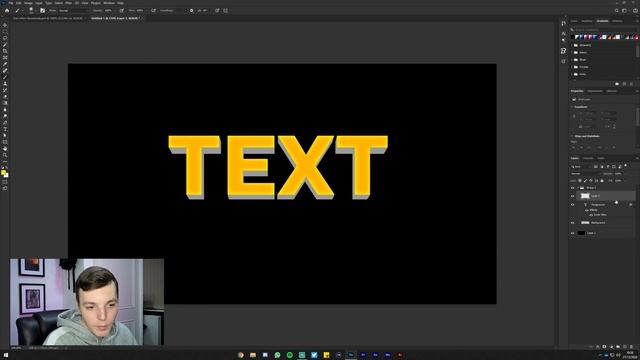Screen dimensions: 640x360
Task: Toggle layer filtering switch in Layers panel
Action: pos(626,166)
